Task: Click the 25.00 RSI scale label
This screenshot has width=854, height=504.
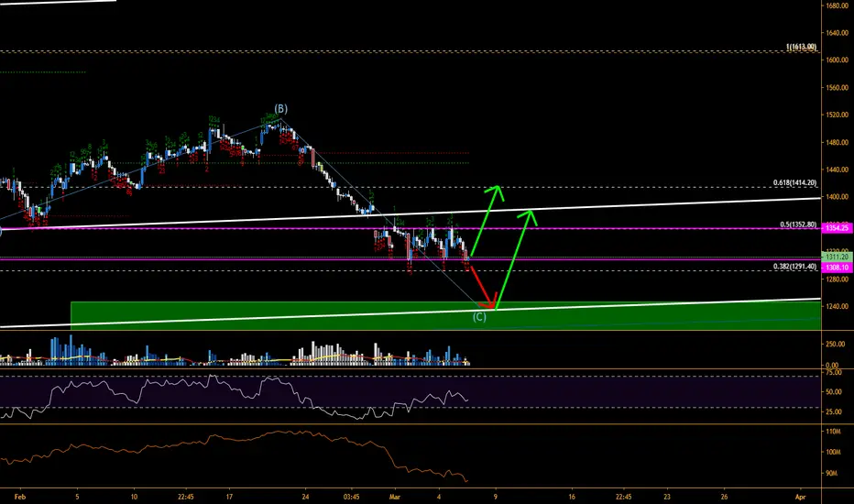Action: [x=834, y=412]
